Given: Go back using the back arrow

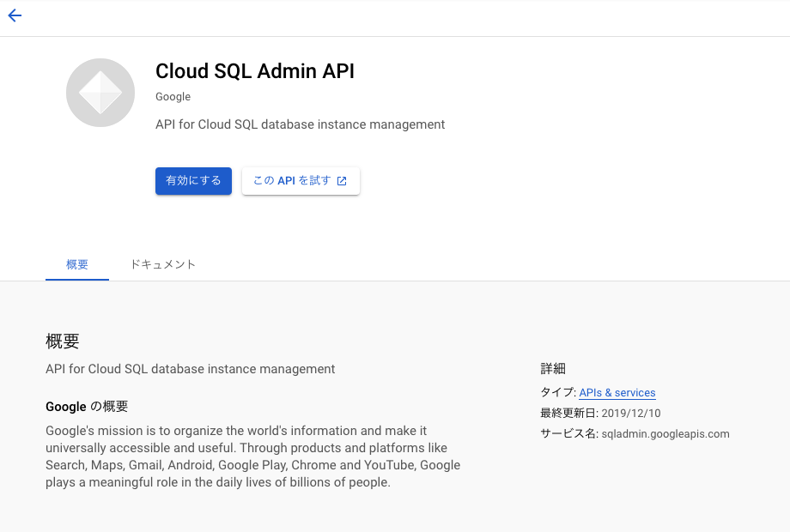Looking at the screenshot, I should coord(15,15).
